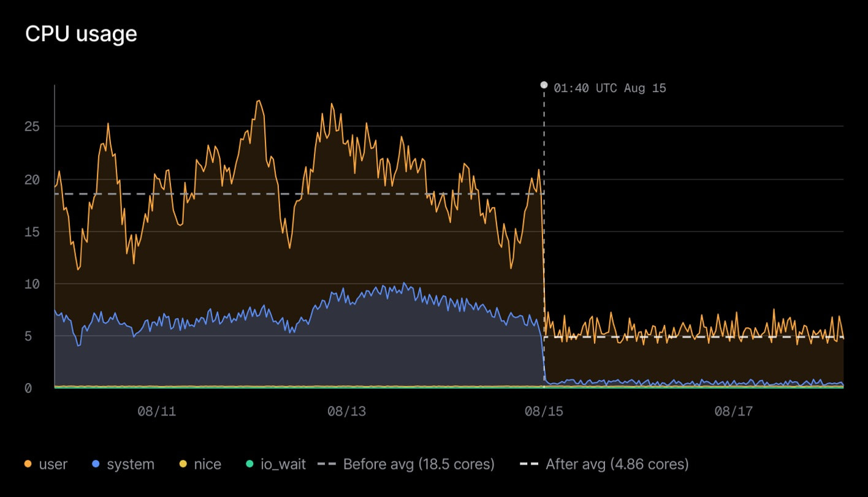
Task: Toggle After avg (4.86 cores) legend entry
Action: 604,464
